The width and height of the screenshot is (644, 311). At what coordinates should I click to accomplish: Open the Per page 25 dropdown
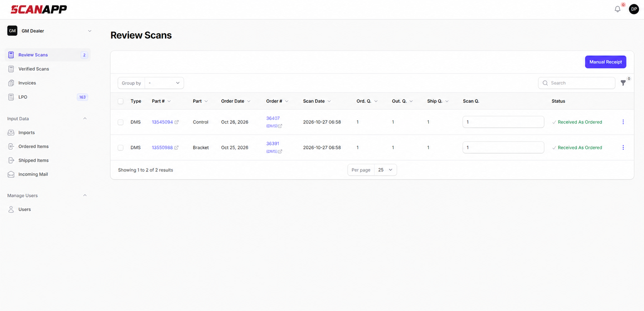point(385,170)
